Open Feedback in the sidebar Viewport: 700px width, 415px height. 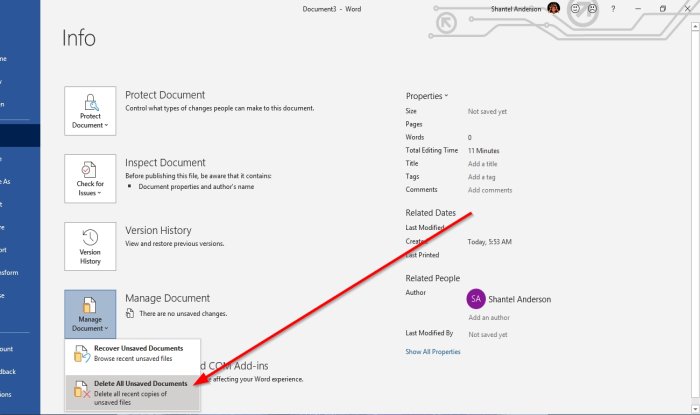pos(8,372)
